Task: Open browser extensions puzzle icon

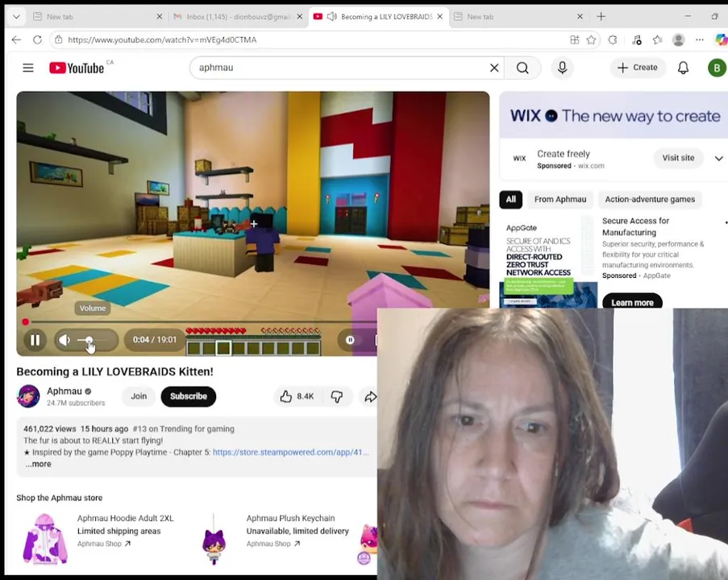Action: pos(613,40)
